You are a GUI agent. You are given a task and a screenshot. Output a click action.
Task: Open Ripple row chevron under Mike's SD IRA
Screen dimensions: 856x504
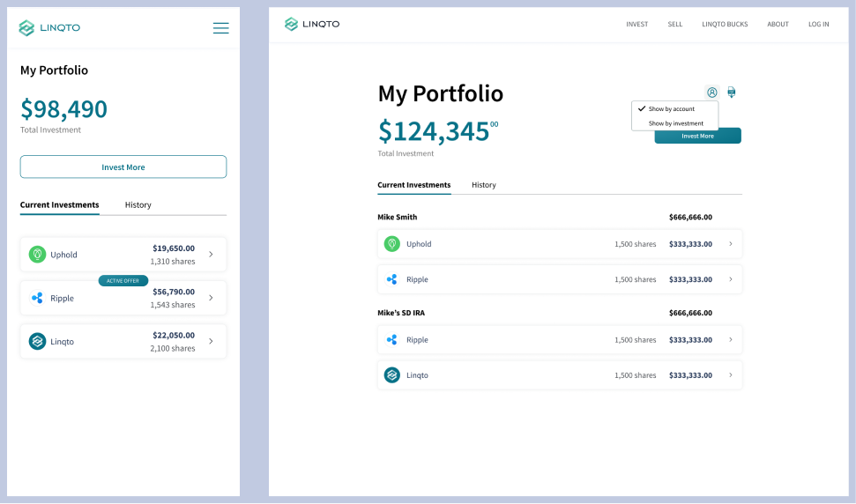pyautogui.click(x=731, y=340)
